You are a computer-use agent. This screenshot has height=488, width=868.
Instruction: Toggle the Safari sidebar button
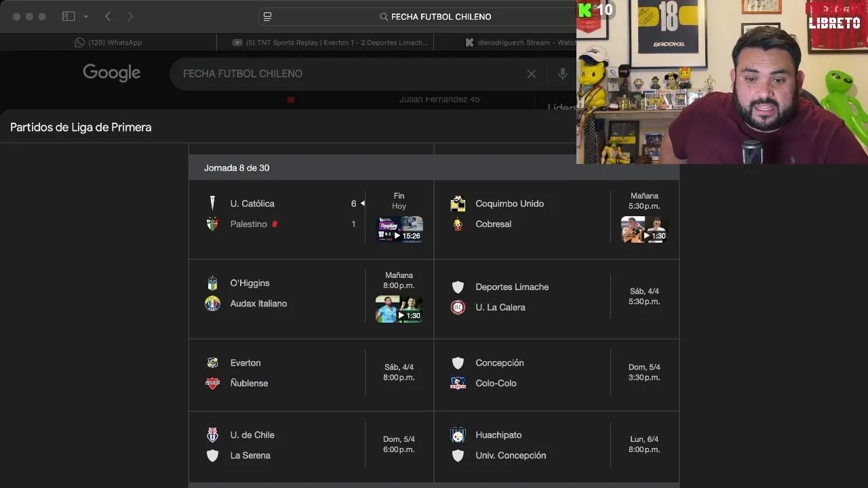pyautogui.click(x=68, y=16)
